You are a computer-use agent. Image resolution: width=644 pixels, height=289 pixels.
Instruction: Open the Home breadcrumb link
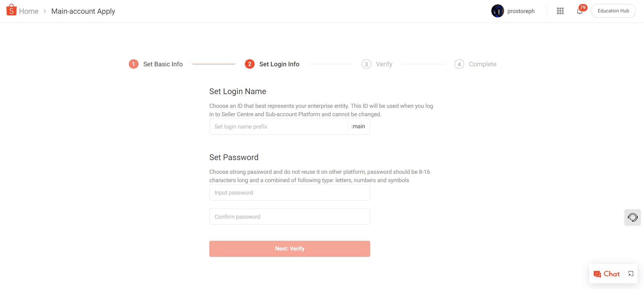pyautogui.click(x=29, y=11)
